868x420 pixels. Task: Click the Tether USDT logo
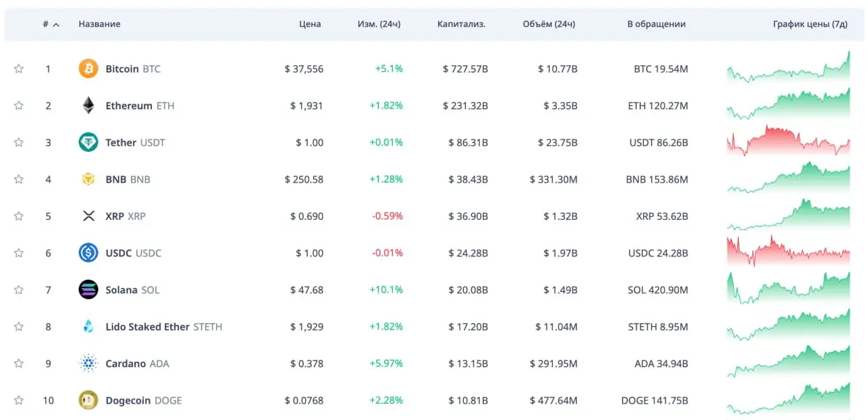click(88, 142)
